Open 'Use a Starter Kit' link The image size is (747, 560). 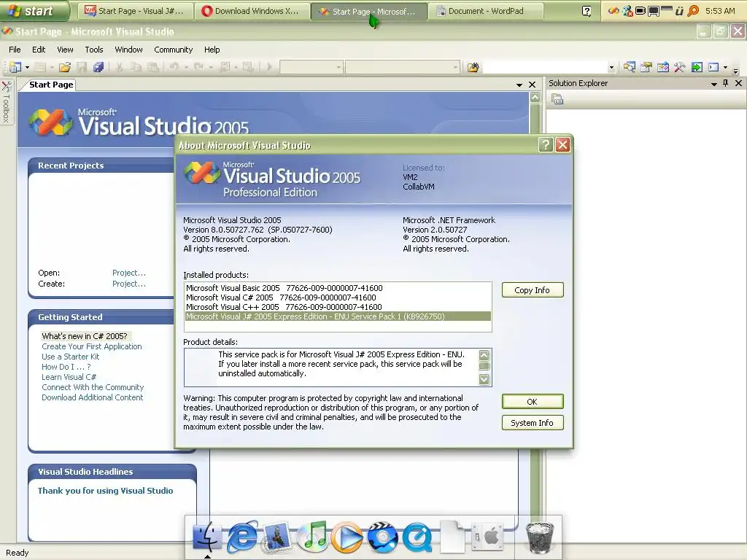pyautogui.click(x=71, y=357)
